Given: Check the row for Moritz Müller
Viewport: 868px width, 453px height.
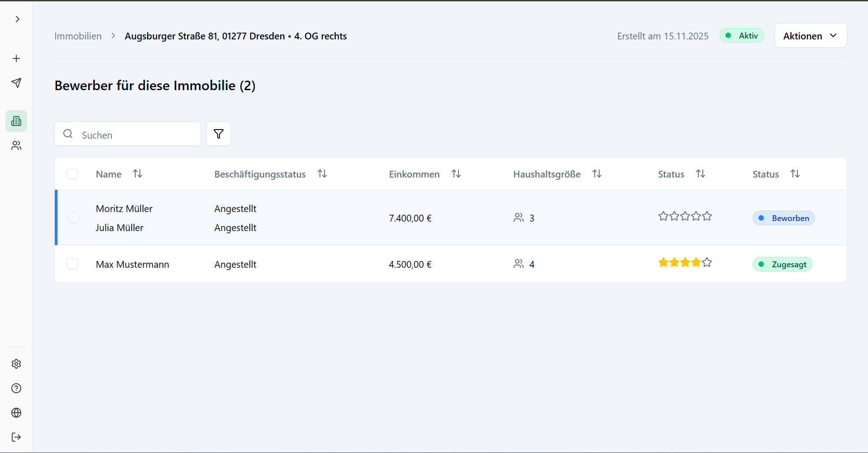Looking at the screenshot, I should click(x=74, y=217).
